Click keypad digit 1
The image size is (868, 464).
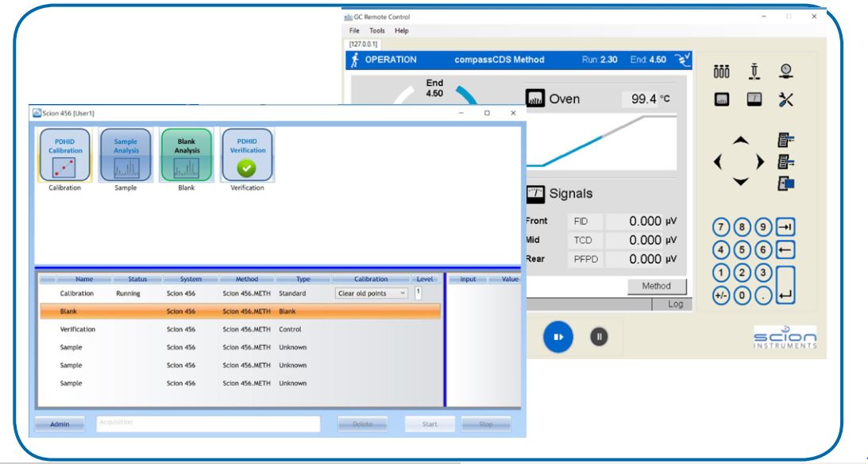(721, 273)
